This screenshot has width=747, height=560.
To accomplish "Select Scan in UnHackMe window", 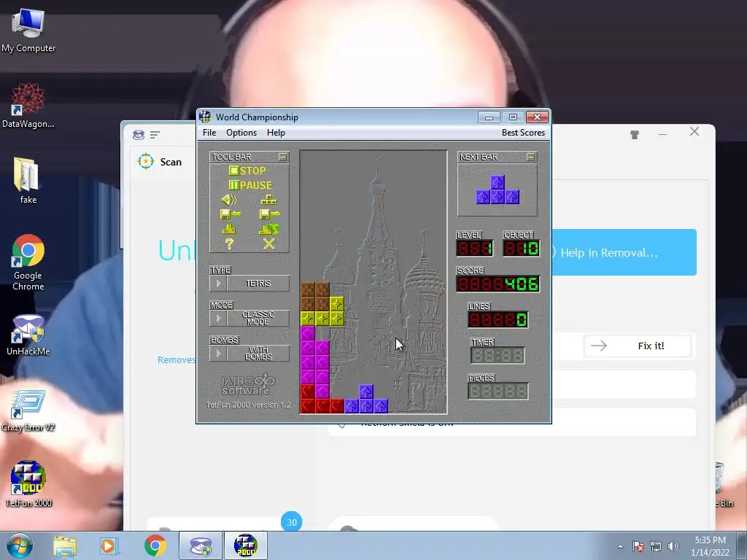I will (160, 162).
